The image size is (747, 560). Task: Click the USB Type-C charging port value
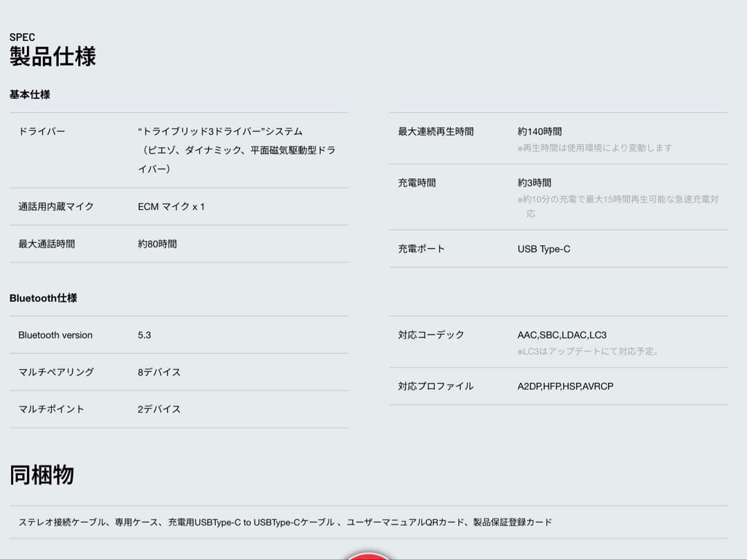pos(544,249)
